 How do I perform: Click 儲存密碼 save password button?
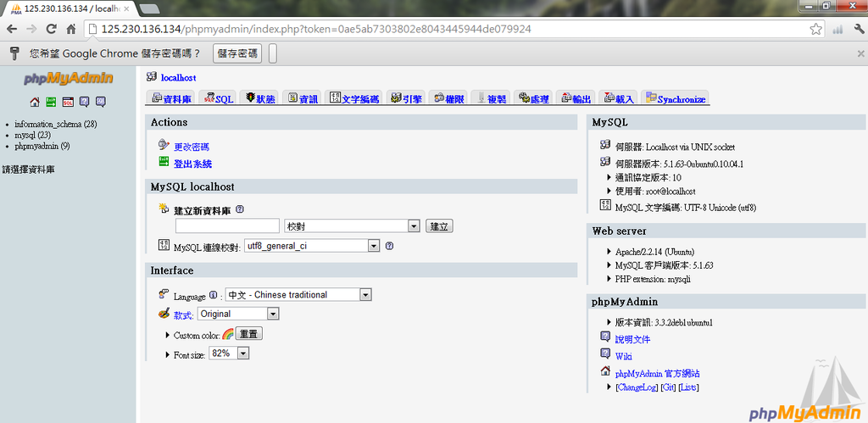click(237, 53)
